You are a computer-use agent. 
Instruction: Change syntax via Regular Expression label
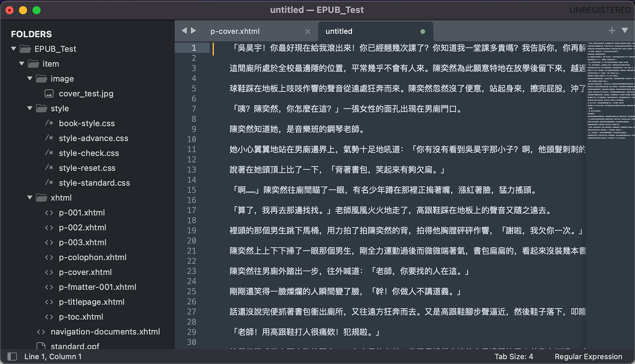(x=588, y=356)
